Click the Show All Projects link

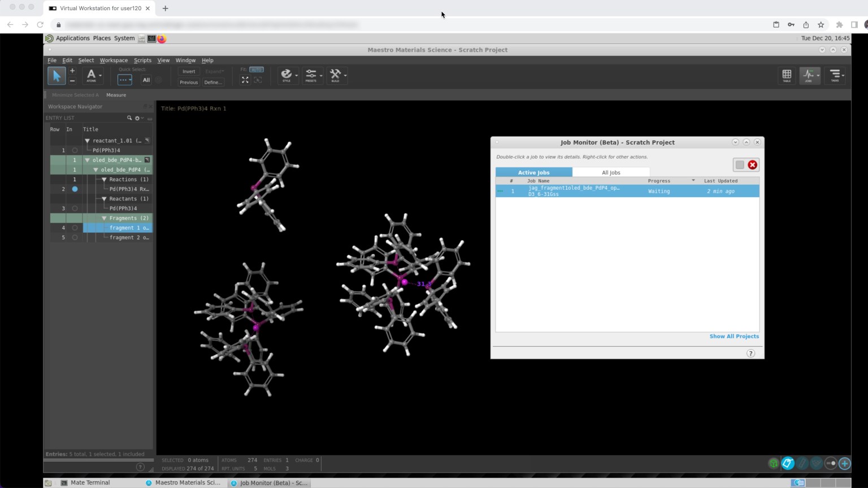click(734, 336)
